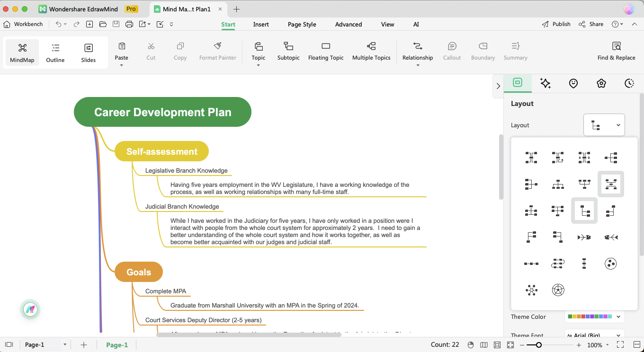Zoom in with the plus button
Screen dimensions: 644x352
coord(579,345)
